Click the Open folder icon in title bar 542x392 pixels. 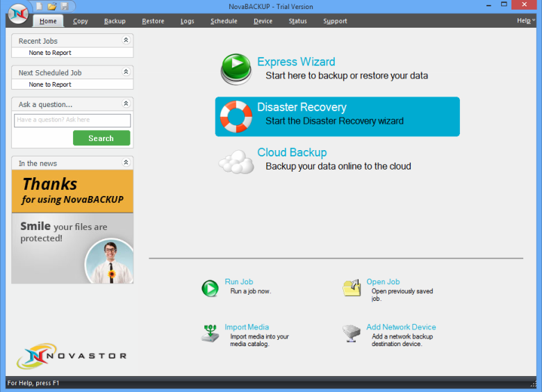click(52, 6)
